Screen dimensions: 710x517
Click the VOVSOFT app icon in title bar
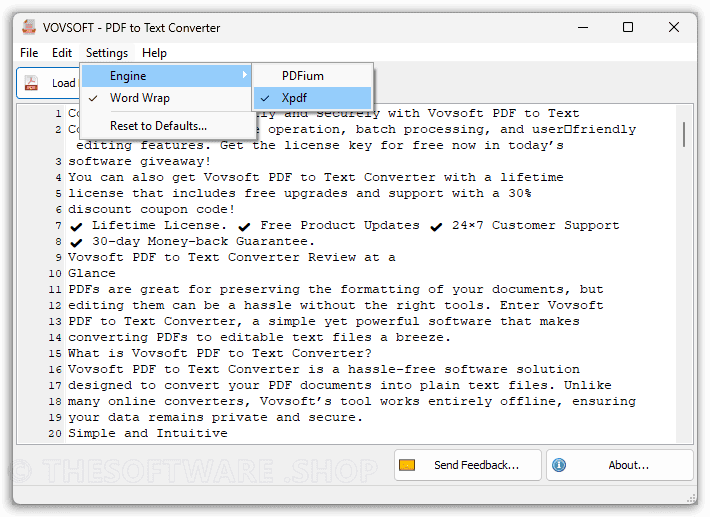click(29, 27)
